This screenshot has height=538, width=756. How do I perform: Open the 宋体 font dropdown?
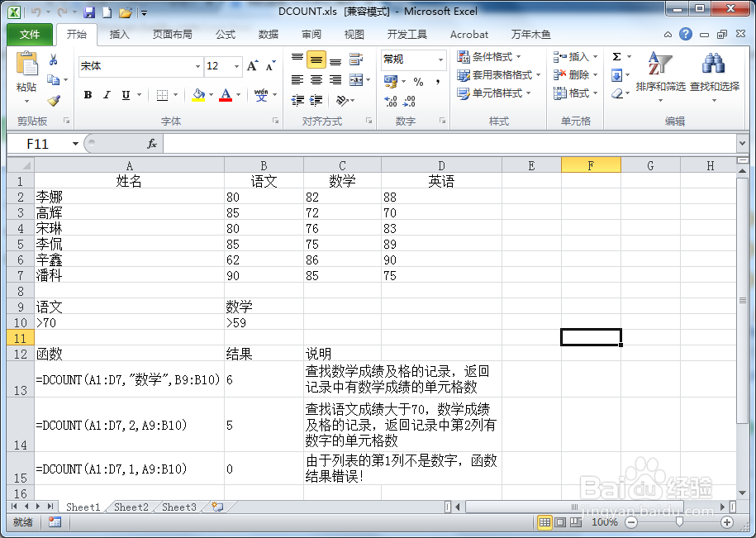tap(197, 66)
